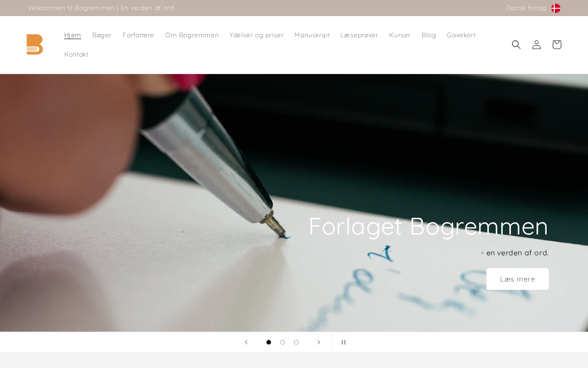This screenshot has width=588, height=368.
Task: Pause the slideshow autoplay
Action: click(x=344, y=342)
